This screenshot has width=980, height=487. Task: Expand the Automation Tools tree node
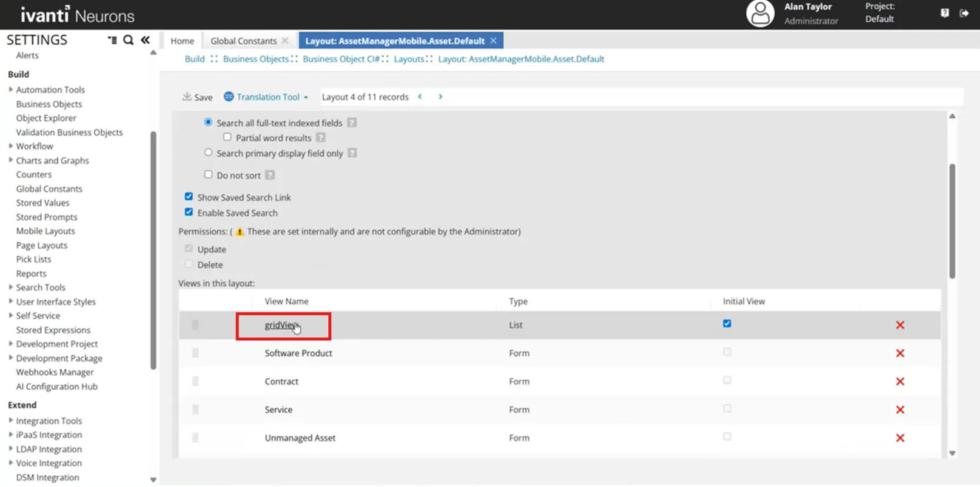11,90
